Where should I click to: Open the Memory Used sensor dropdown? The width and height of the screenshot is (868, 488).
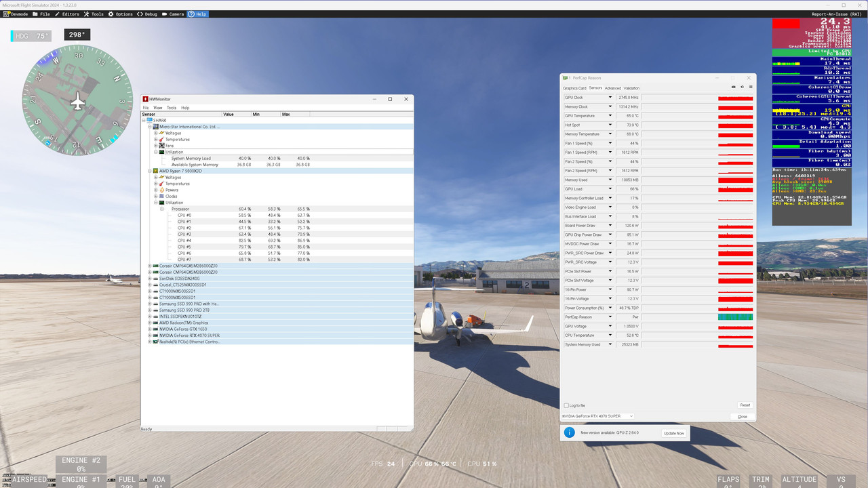pos(610,180)
